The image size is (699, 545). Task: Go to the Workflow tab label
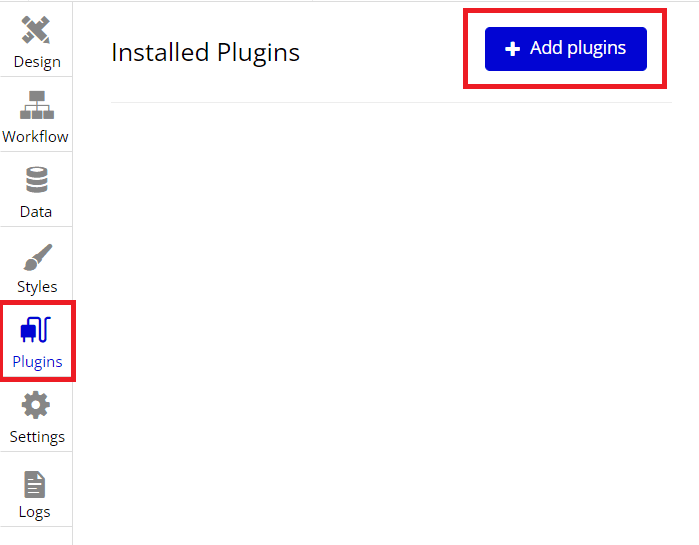35,136
